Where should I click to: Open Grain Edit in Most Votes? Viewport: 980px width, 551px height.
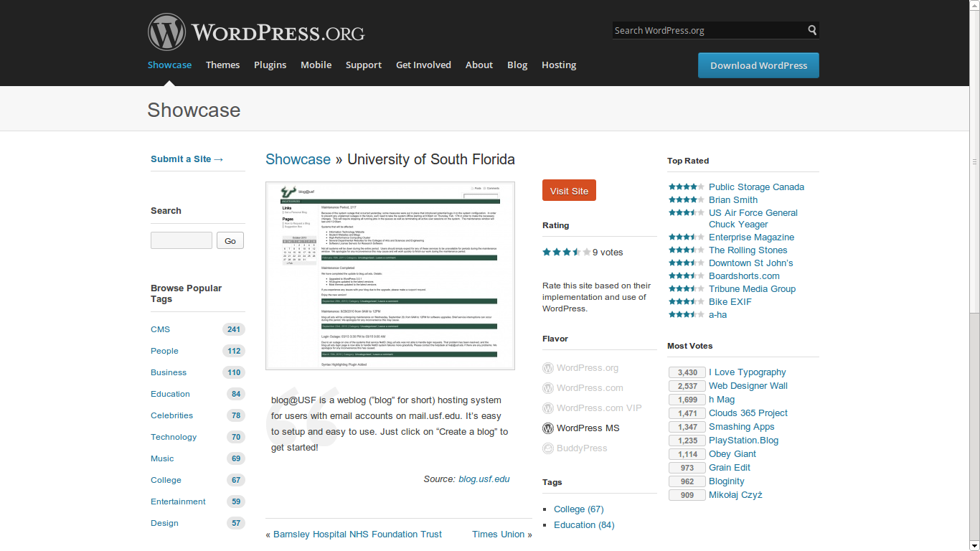tap(730, 468)
